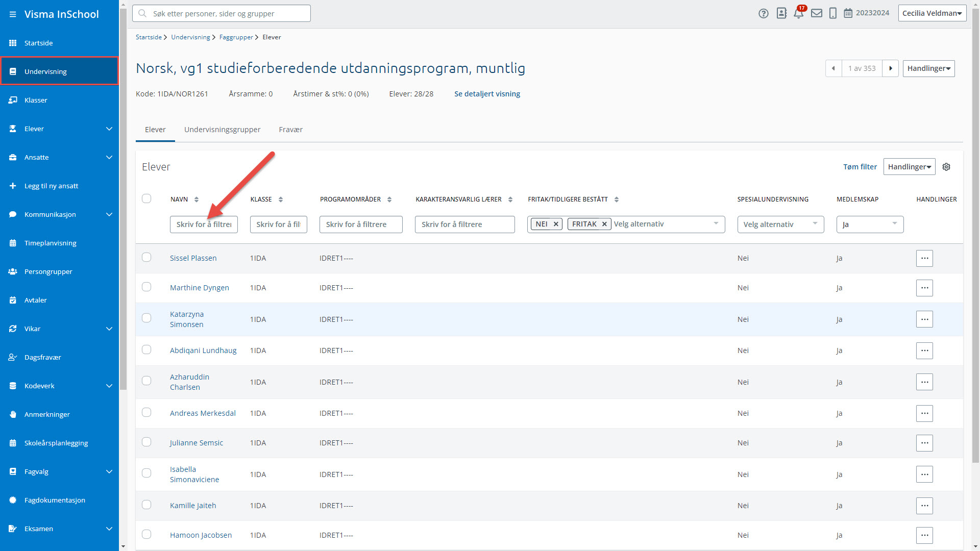The width and height of the screenshot is (980, 551).
Task: Select checkbox for Azharuddin Charlsen
Action: pyautogui.click(x=146, y=381)
